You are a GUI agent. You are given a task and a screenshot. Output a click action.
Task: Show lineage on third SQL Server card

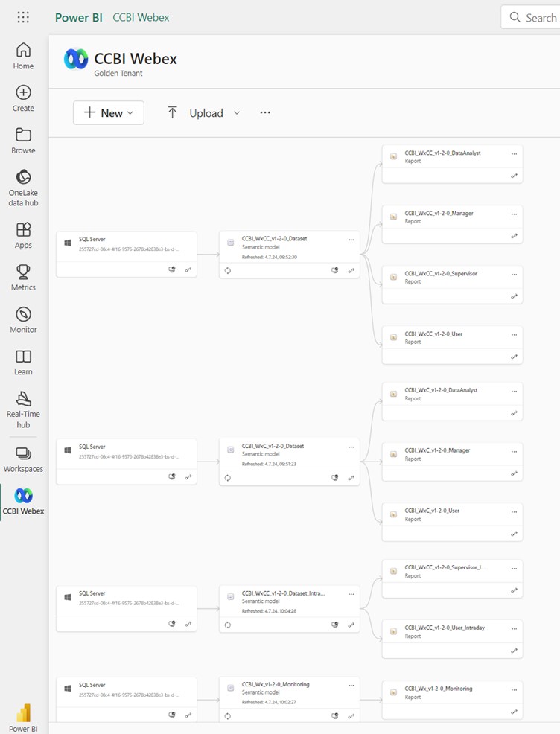coord(188,624)
